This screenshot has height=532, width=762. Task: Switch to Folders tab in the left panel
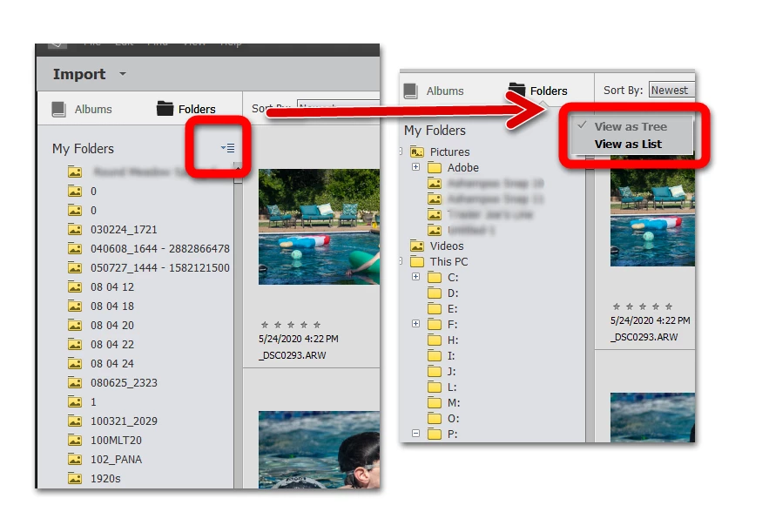pos(186,109)
